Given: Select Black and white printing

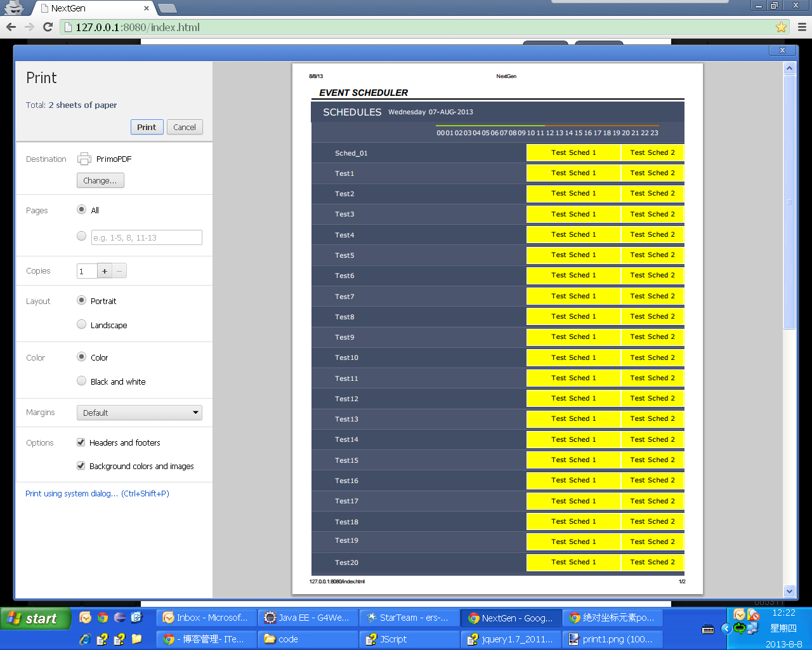Looking at the screenshot, I should (81, 381).
